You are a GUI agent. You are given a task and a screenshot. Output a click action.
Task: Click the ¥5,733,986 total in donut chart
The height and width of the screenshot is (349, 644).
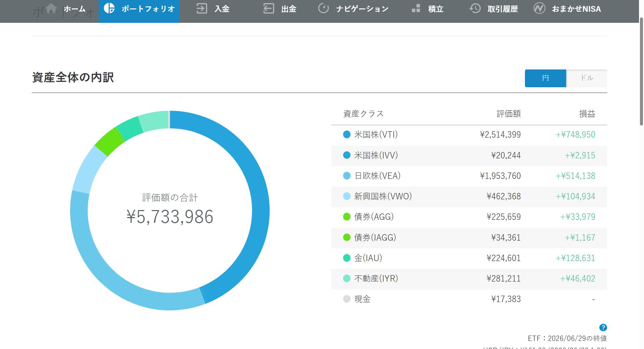click(x=170, y=216)
